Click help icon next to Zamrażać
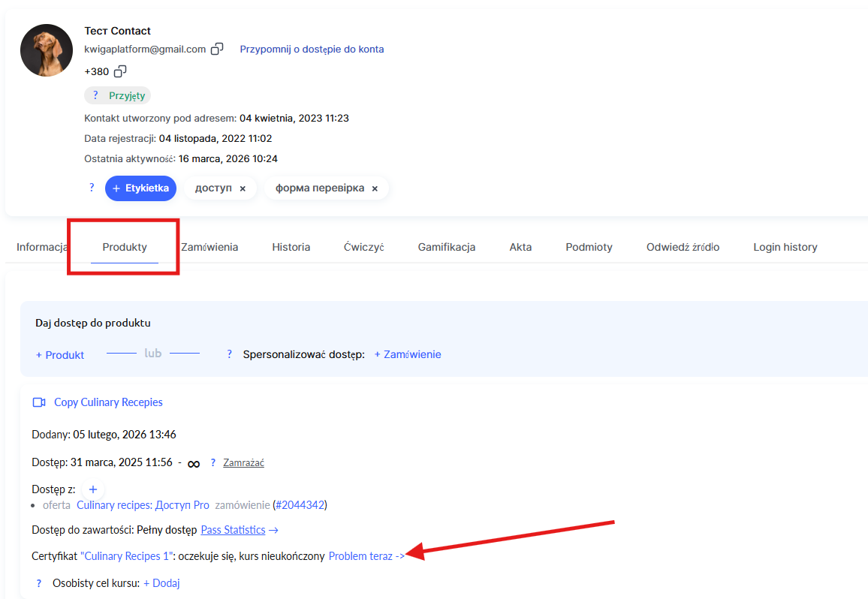This screenshot has width=868, height=599. pos(213,463)
